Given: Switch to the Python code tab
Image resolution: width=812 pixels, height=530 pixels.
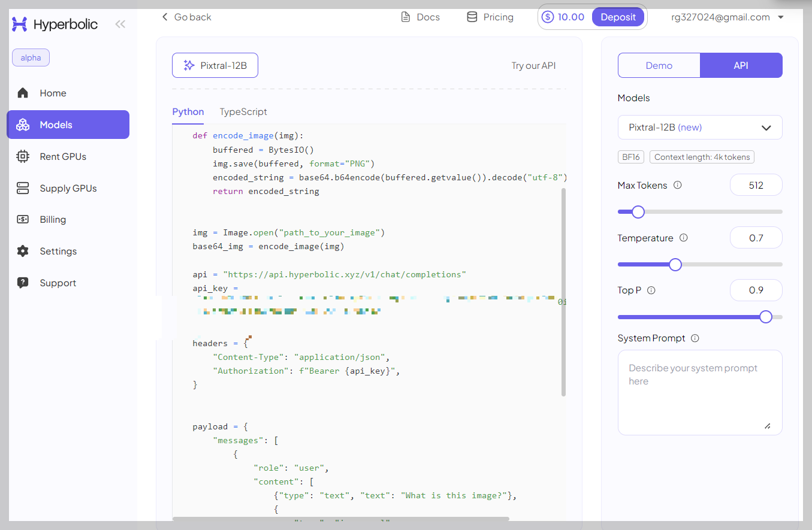Looking at the screenshot, I should (x=188, y=112).
